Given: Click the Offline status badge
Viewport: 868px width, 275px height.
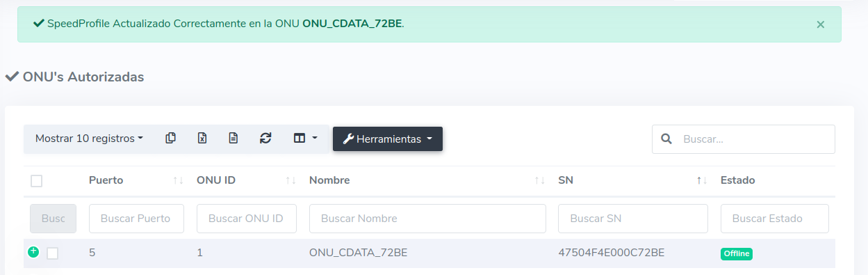Looking at the screenshot, I should pyautogui.click(x=737, y=253).
